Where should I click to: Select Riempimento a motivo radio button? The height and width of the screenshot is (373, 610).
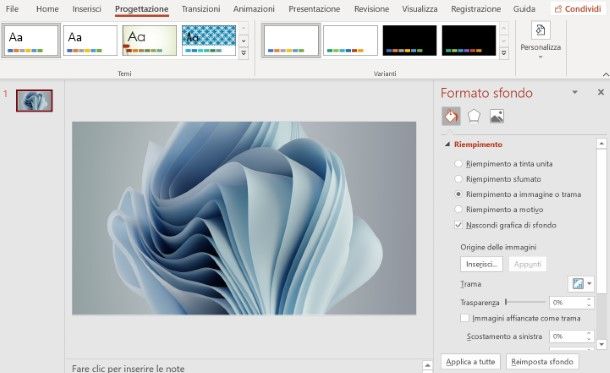[458, 209]
